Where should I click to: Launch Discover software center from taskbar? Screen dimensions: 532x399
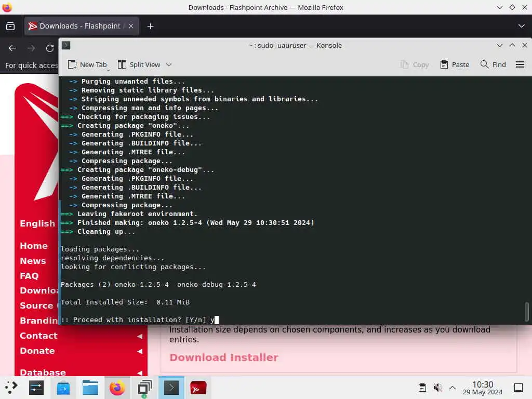[x=63, y=388]
